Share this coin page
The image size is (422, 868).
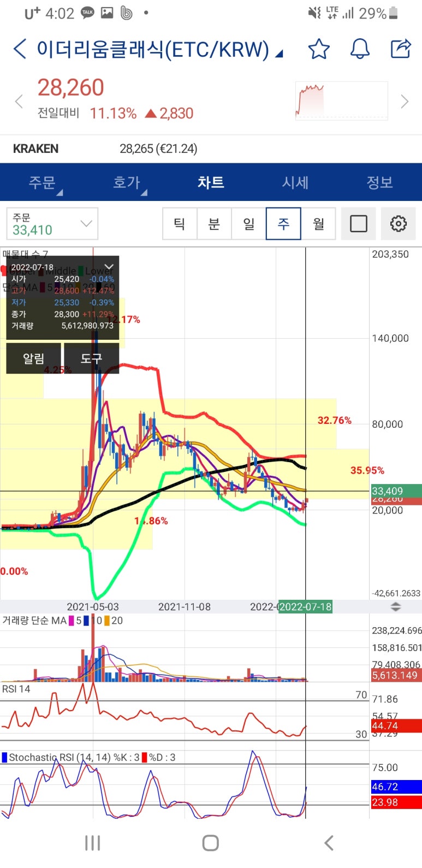401,49
